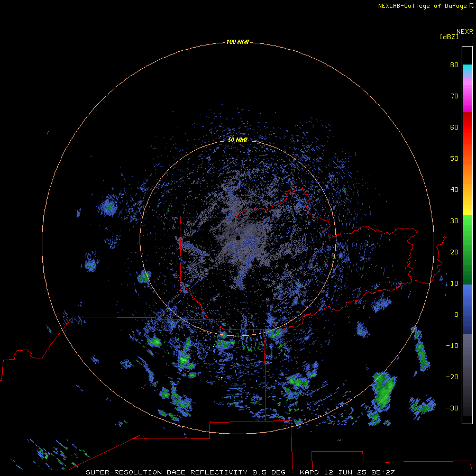Click the 0 dBZ scale value

456,315
